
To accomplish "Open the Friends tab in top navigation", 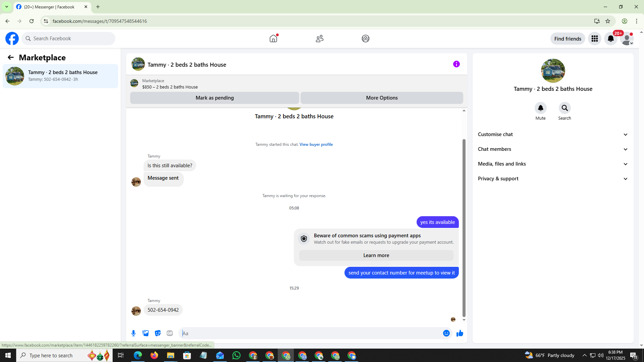I will point(319,39).
